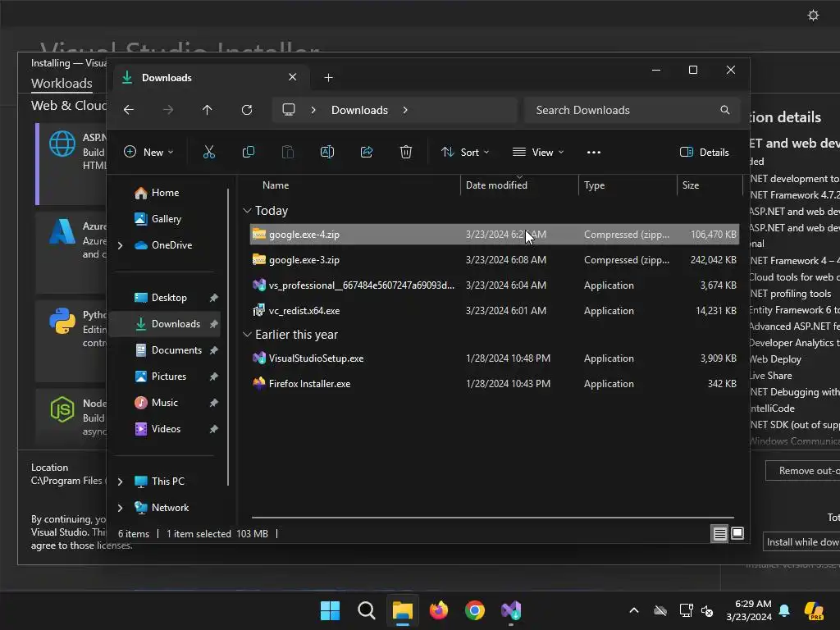Switch to large thumbnails view icon in status bar

(x=737, y=533)
